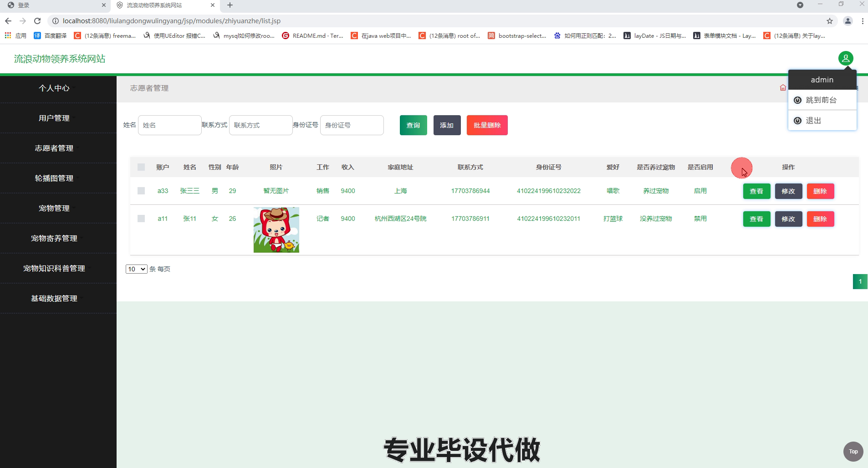Image resolution: width=868 pixels, height=468 pixels.
Task: Check the row checkbox for a33
Action: 141,191
